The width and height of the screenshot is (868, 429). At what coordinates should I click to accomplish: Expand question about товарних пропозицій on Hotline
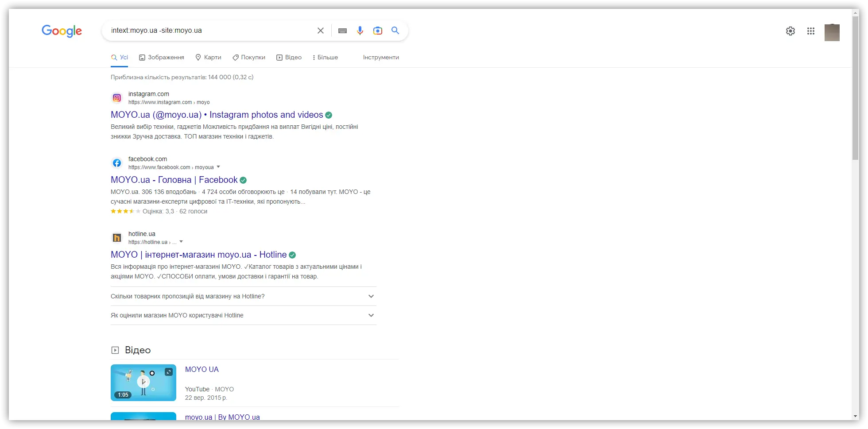coord(244,296)
